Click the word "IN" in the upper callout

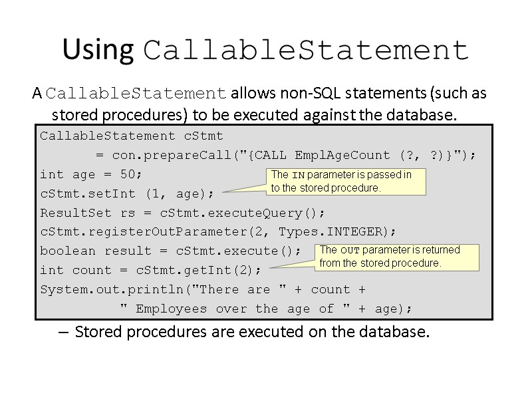click(298, 175)
